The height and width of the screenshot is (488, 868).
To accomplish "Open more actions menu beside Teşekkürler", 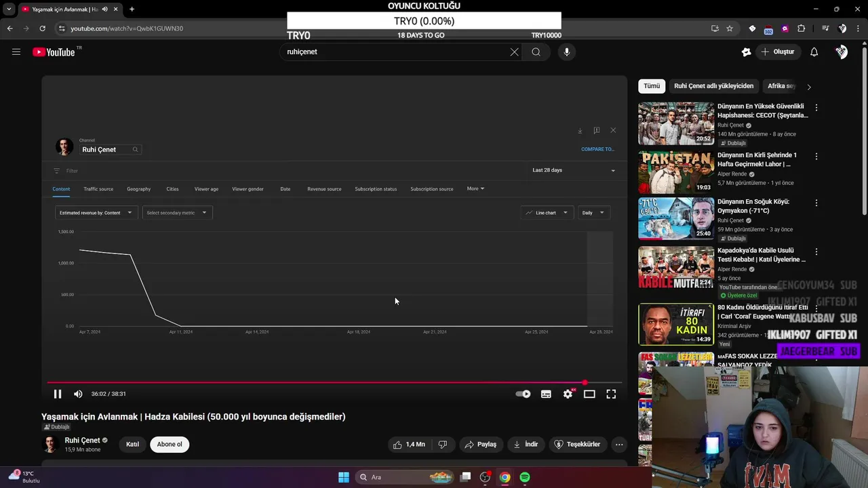I will pyautogui.click(x=618, y=445).
